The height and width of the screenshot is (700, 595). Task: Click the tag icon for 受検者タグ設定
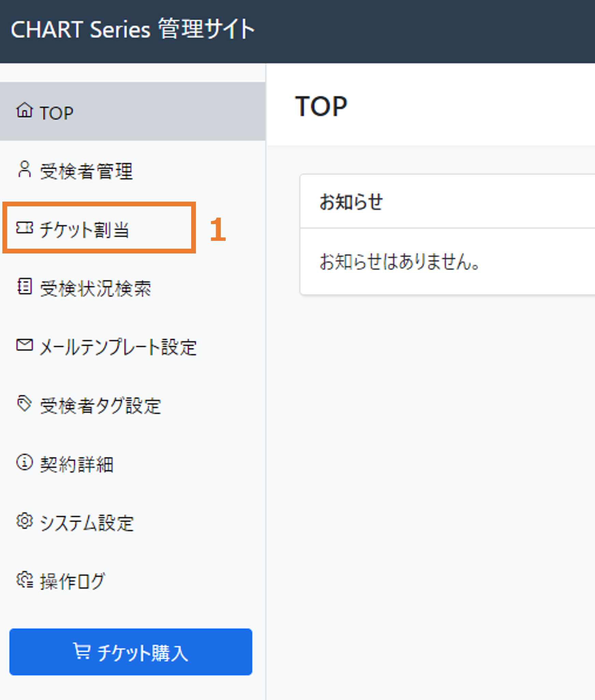point(24,404)
